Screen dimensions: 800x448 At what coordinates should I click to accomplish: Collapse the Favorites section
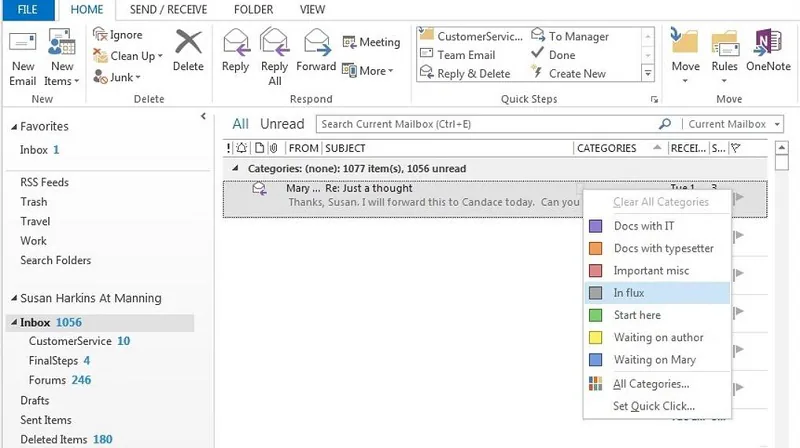point(13,127)
